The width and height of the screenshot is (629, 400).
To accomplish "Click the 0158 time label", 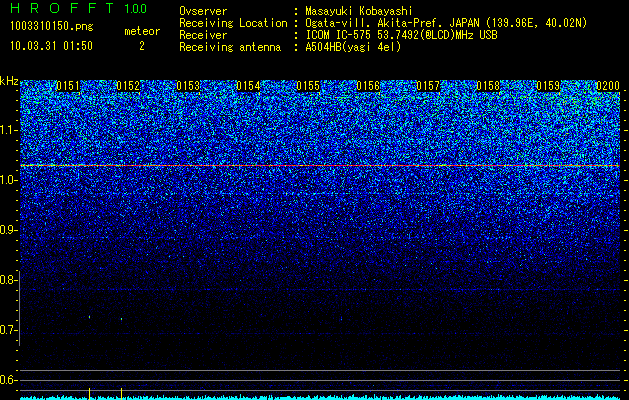I will click(x=488, y=86).
